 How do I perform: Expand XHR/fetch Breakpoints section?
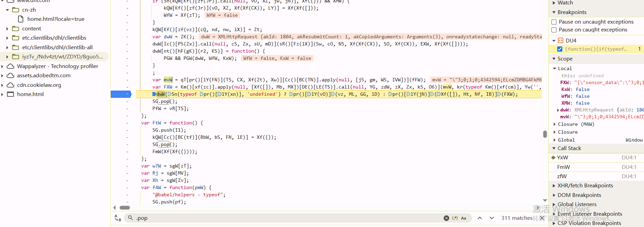554,186
